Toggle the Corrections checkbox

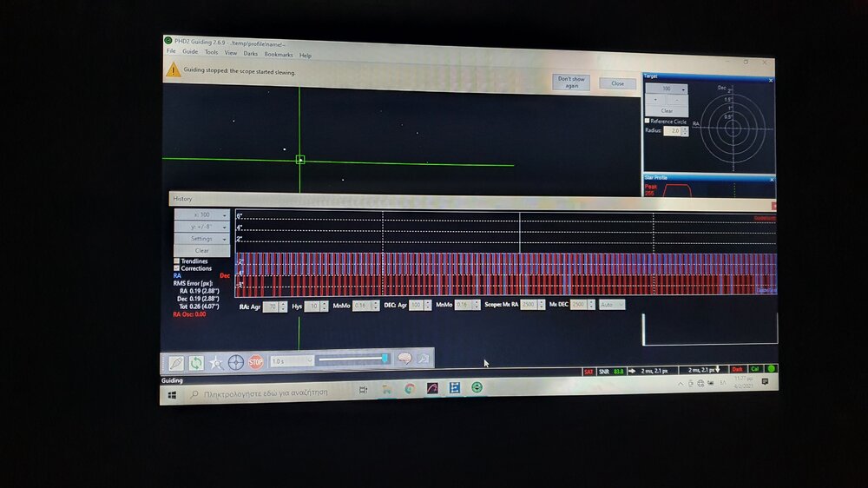coord(177,268)
